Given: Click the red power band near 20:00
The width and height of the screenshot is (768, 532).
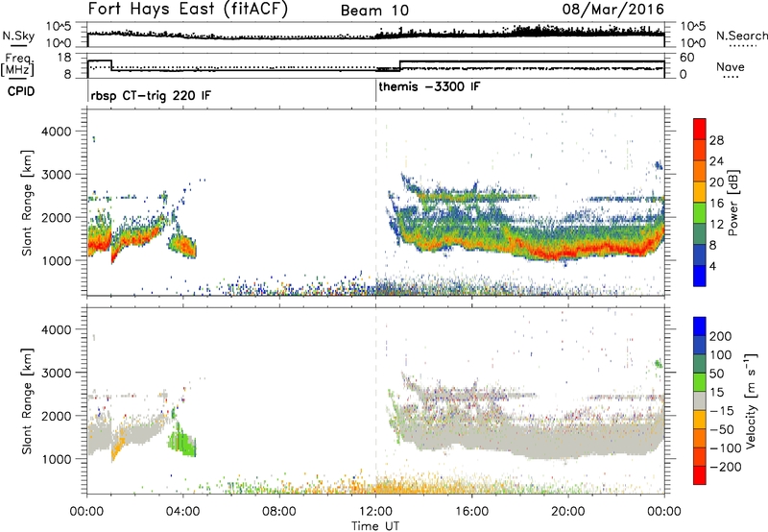Looking at the screenshot, I should [x=568, y=252].
